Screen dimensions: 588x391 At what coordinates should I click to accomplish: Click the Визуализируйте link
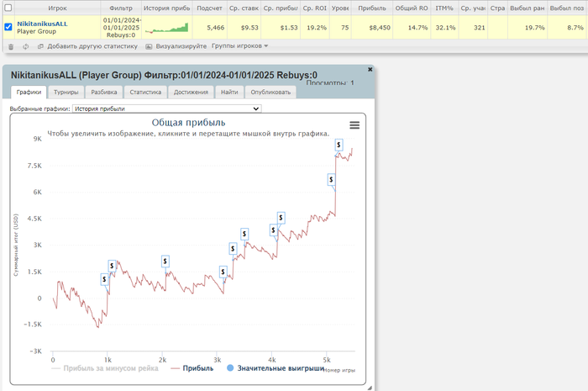(x=181, y=46)
